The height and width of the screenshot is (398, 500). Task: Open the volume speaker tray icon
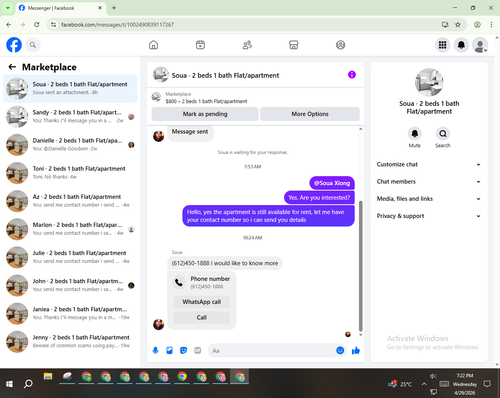pyautogui.click(x=433, y=376)
